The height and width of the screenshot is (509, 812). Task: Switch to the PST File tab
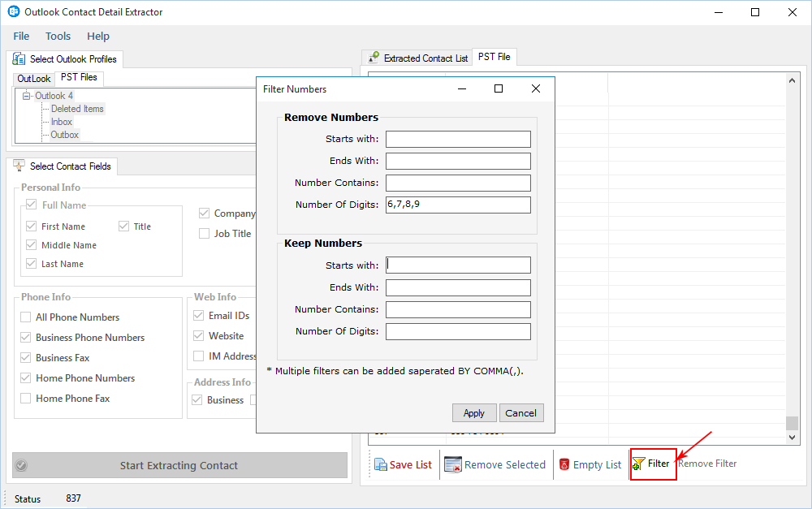point(494,57)
